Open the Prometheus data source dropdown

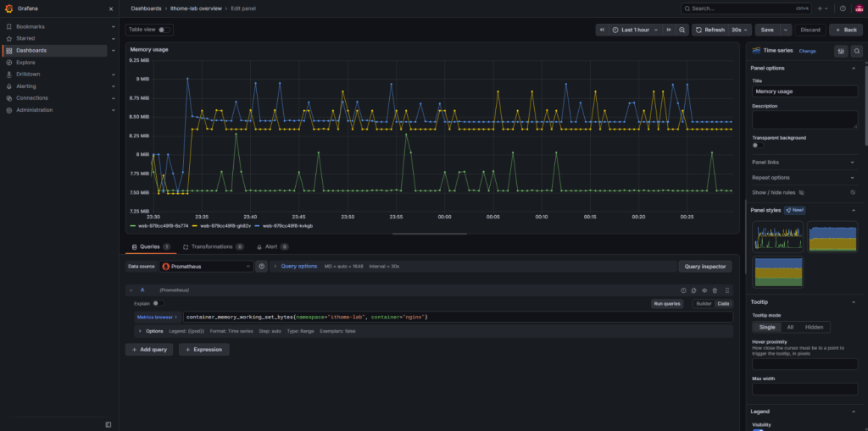pyautogui.click(x=207, y=266)
